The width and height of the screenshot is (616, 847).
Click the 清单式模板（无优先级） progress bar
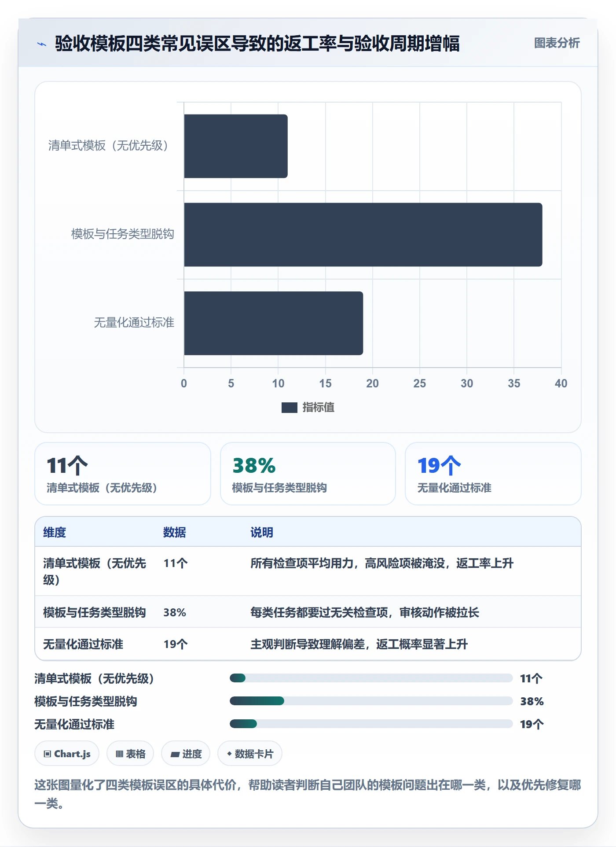pyautogui.click(x=371, y=678)
